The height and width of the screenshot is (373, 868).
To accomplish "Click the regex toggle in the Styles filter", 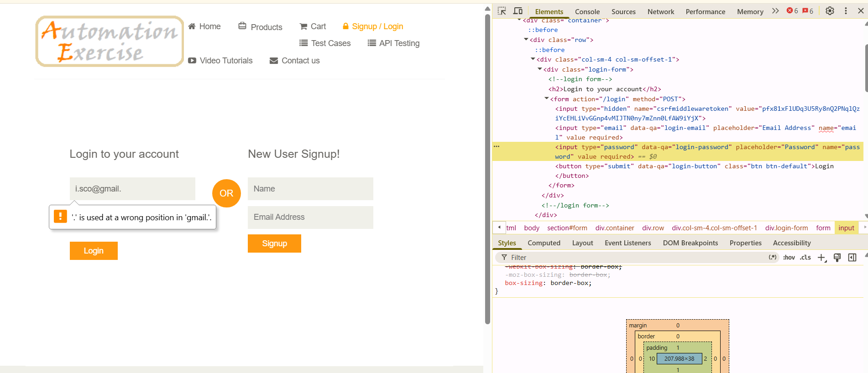I will pyautogui.click(x=773, y=258).
